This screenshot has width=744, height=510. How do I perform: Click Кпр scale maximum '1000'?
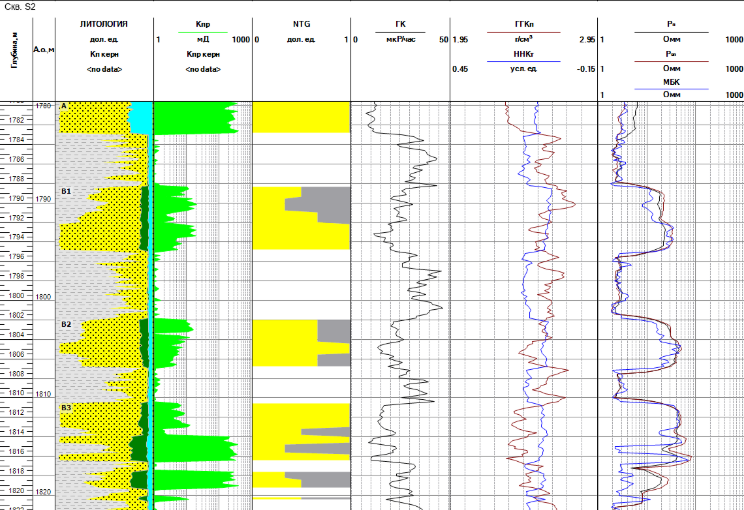pyautogui.click(x=241, y=39)
